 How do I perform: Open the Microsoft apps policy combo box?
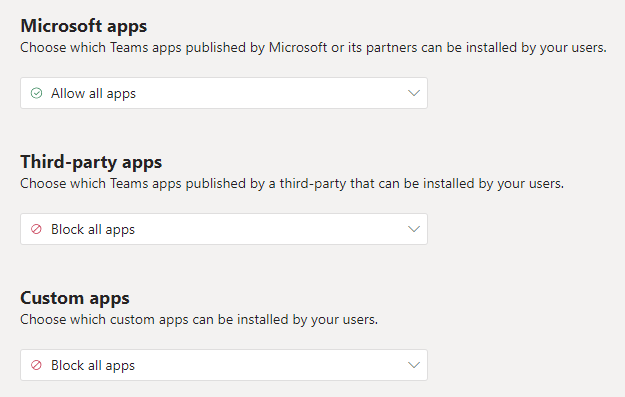click(x=224, y=93)
